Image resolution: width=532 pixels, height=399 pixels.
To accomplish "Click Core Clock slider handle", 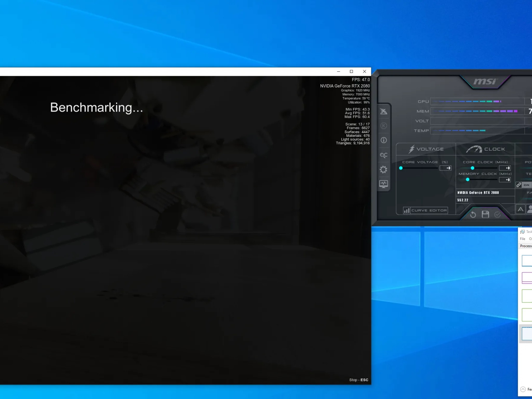I will [x=473, y=168].
